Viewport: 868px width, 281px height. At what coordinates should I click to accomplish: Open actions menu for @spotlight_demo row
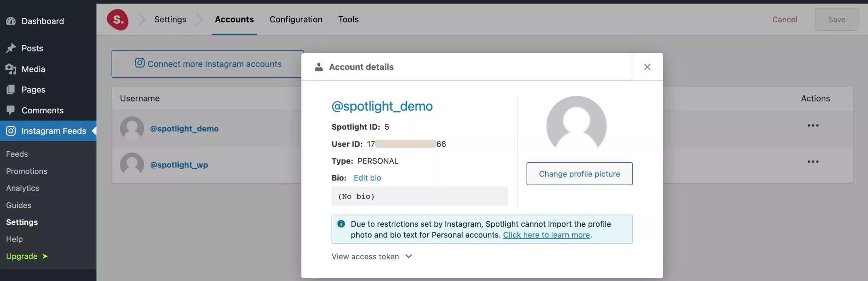coord(813,126)
